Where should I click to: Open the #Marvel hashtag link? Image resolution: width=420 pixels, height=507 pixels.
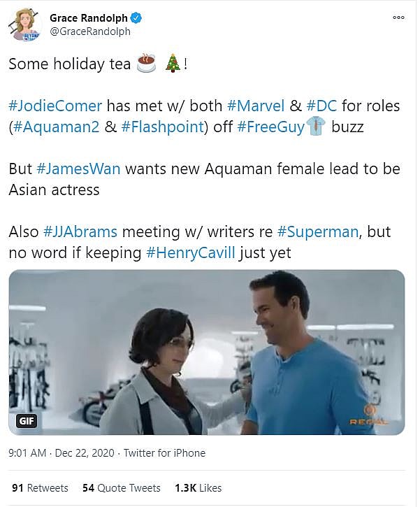(256, 106)
